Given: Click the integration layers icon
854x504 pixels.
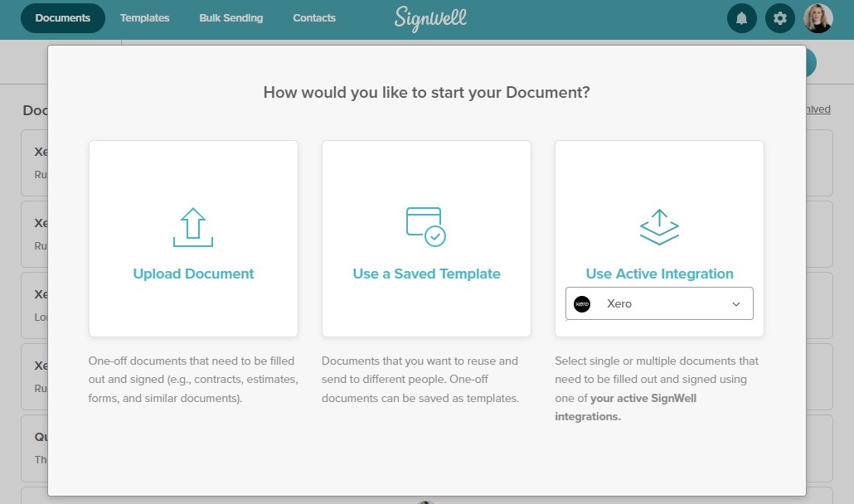Looking at the screenshot, I should pyautogui.click(x=659, y=227).
